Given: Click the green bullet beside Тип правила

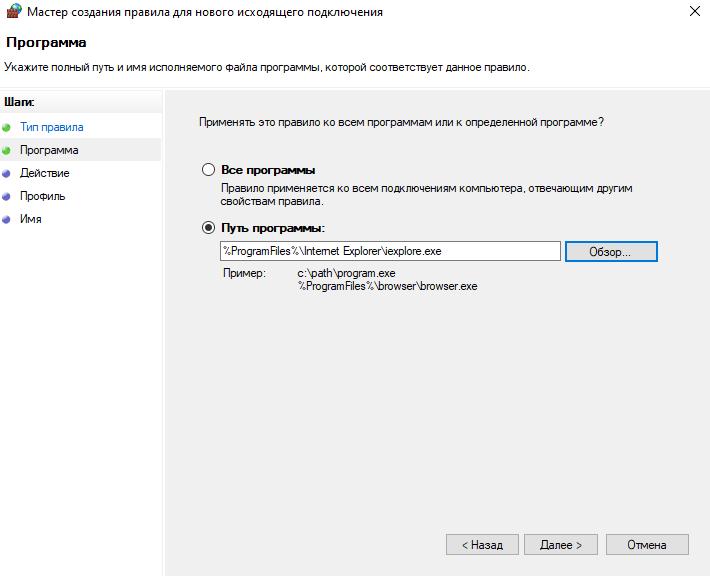Looking at the screenshot, I should click(7, 128).
